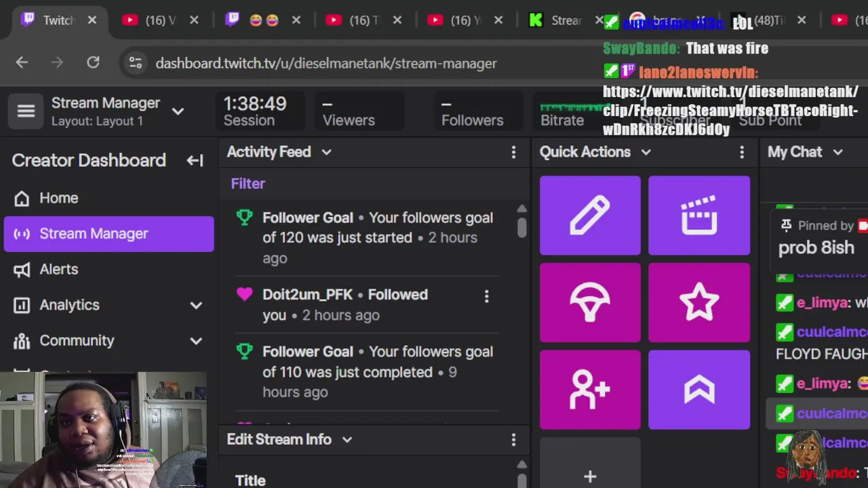The width and height of the screenshot is (868, 488).
Task: Open Home in the sidebar
Action: pos(108,198)
